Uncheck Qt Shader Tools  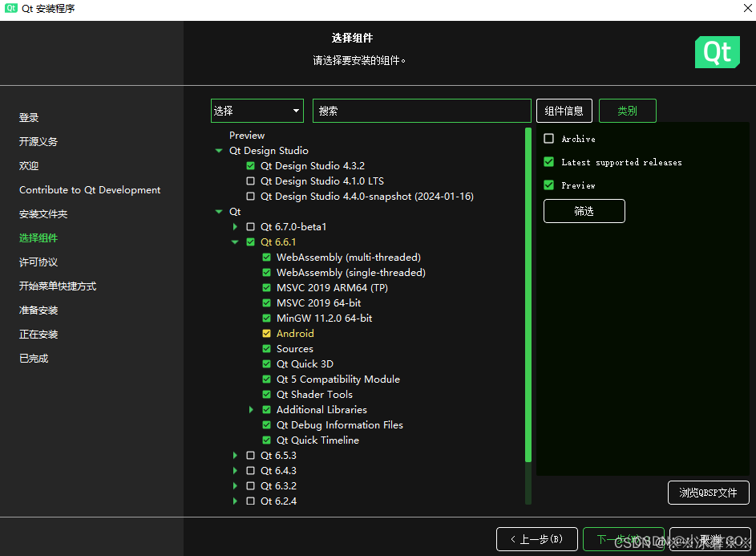(x=266, y=395)
